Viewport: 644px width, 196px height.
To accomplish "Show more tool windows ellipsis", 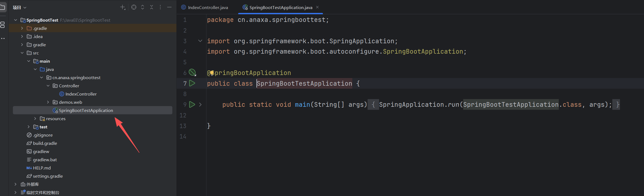I will pyautogui.click(x=3, y=38).
